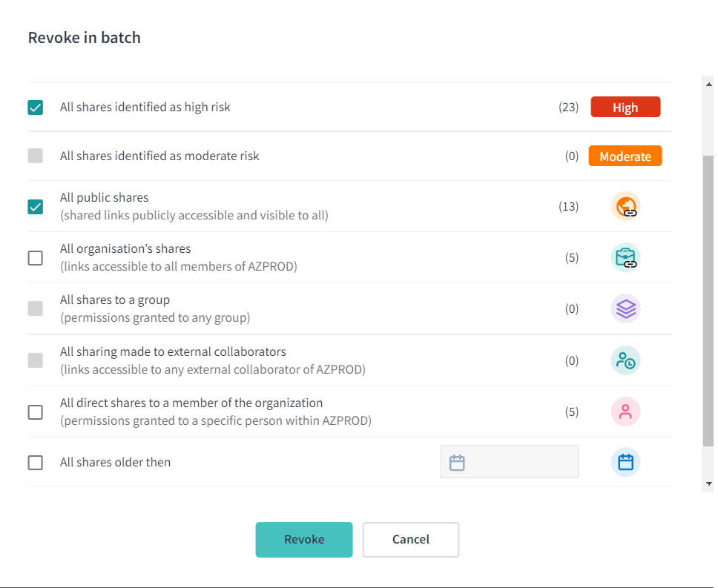Click the public shares globe link icon
Viewport: 718px width, 588px height.
[625, 206]
